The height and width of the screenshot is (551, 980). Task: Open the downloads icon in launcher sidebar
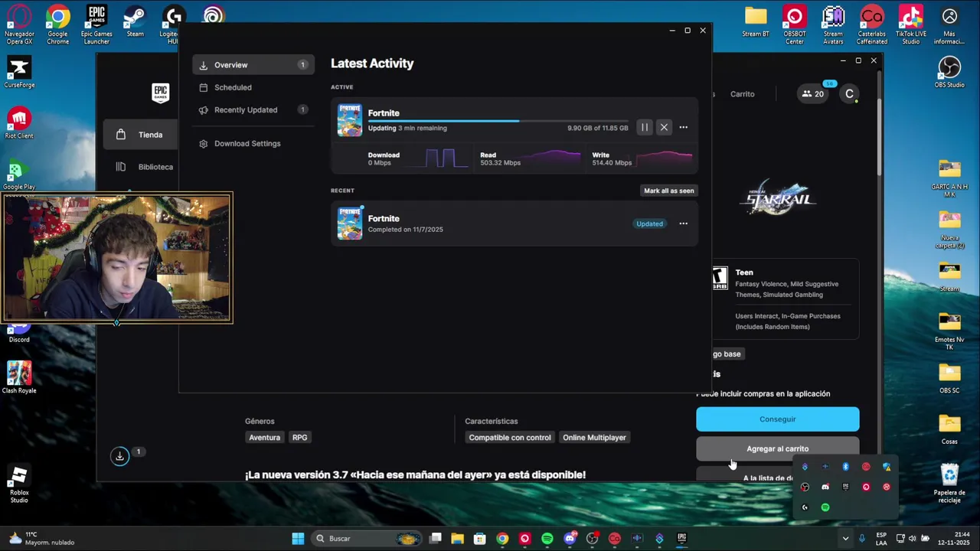[120, 456]
